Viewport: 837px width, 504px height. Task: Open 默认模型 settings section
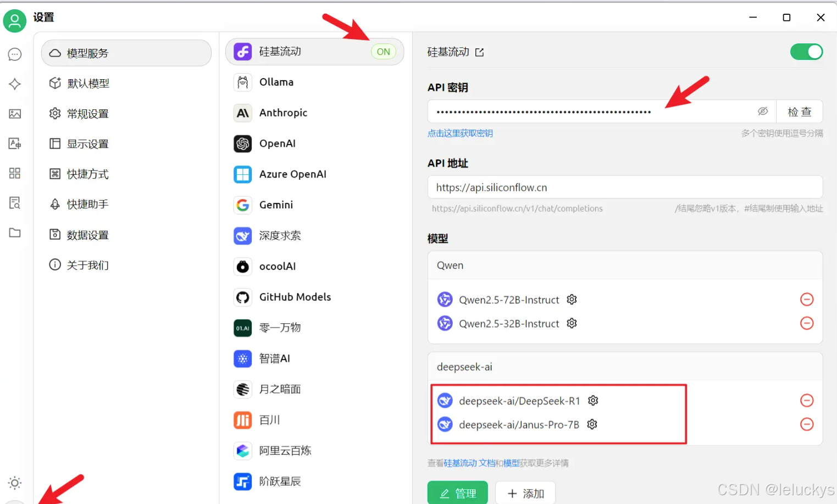coord(126,84)
